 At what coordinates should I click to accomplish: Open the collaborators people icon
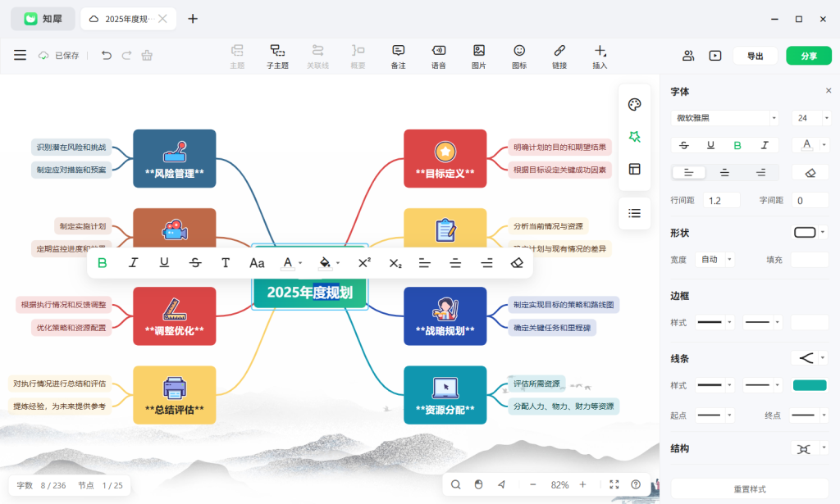click(688, 56)
